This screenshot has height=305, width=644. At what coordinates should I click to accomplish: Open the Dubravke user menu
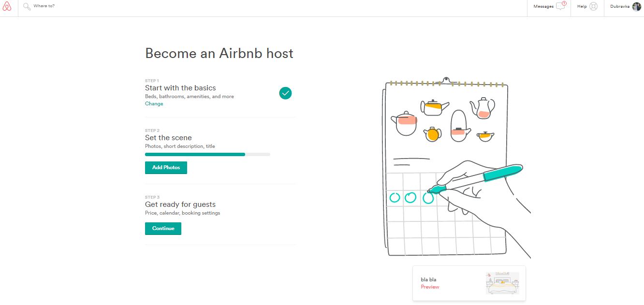click(620, 7)
